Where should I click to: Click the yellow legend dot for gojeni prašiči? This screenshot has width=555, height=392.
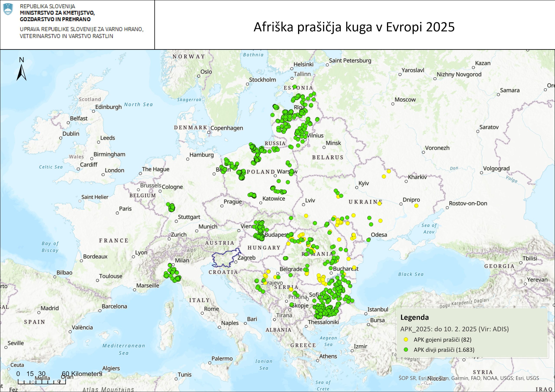point(406,340)
